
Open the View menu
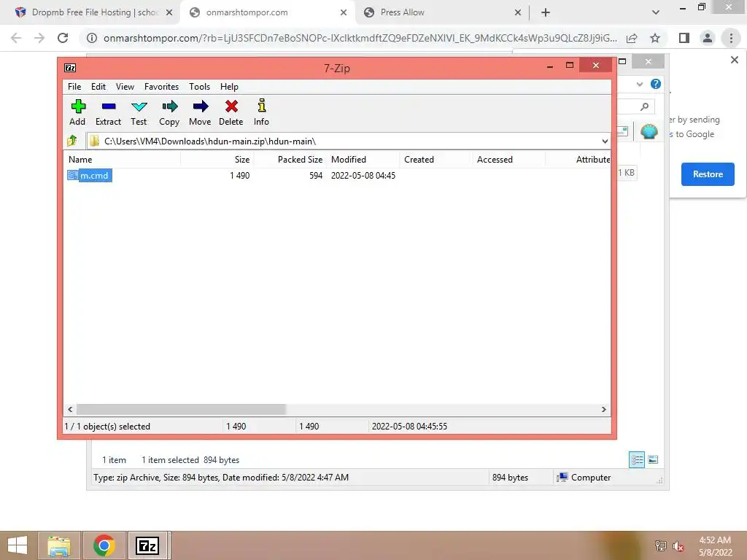pyautogui.click(x=125, y=87)
